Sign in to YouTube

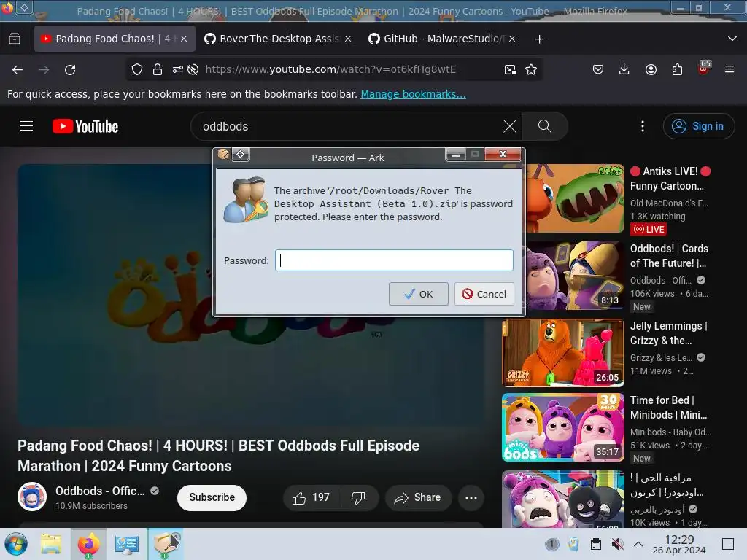click(699, 126)
